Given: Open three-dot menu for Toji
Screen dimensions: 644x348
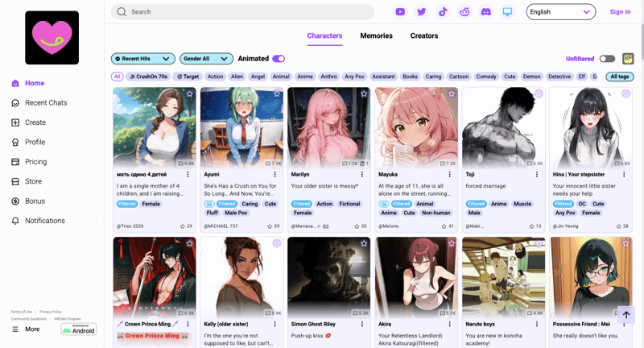Looking at the screenshot, I should point(536,174).
